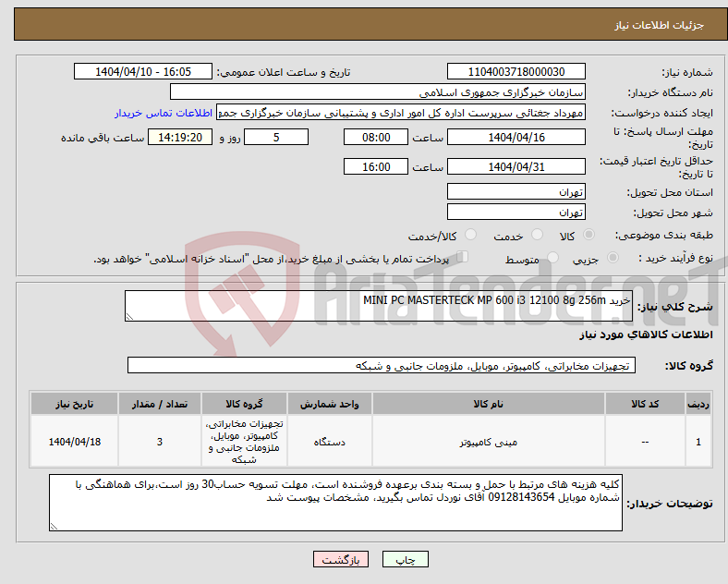Screen dimensions: 728x584
Task: Click the resize handle of the description box
Action: 129,317
